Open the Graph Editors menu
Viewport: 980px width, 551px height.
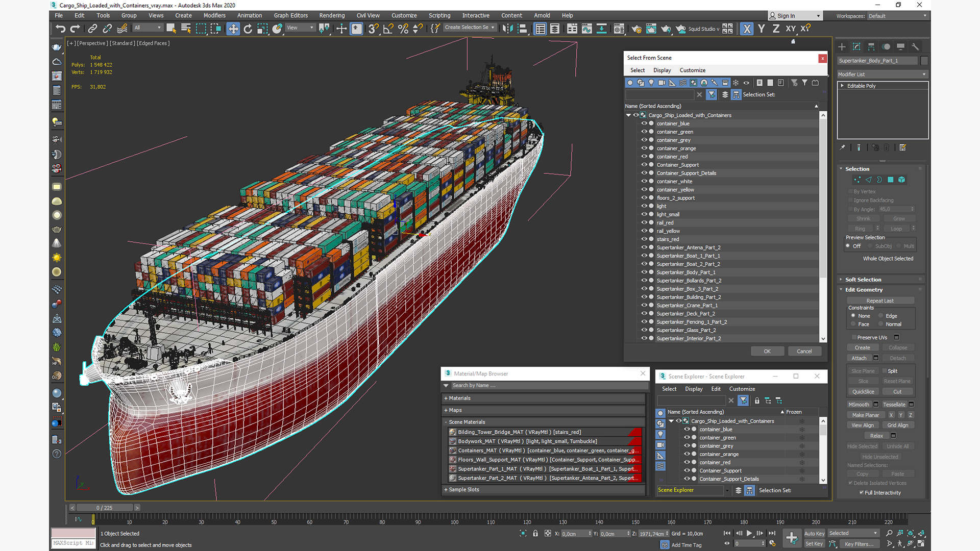coord(291,15)
